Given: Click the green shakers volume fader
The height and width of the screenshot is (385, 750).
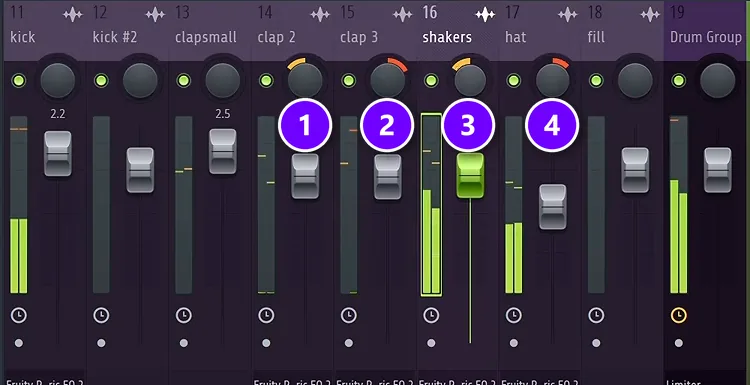Looking at the screenshot, I should pos(470,176).
